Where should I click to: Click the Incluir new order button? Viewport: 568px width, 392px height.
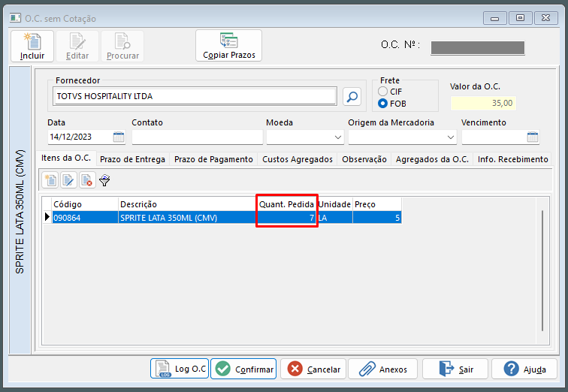point(32,46)
